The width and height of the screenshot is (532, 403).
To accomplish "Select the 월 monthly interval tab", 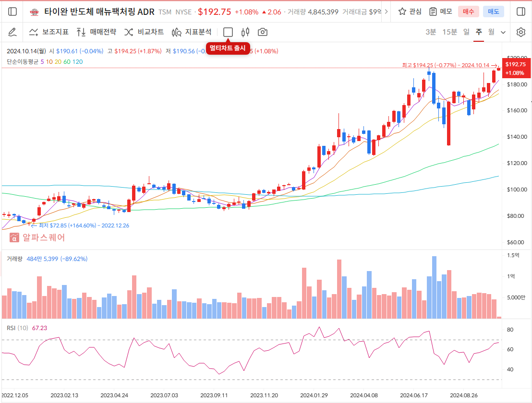I will 491,32.
